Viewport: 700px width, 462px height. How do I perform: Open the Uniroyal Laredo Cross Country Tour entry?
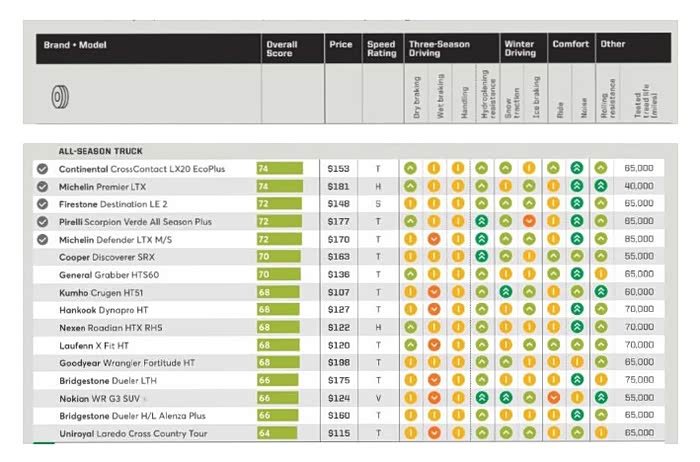tap(133, 433)
